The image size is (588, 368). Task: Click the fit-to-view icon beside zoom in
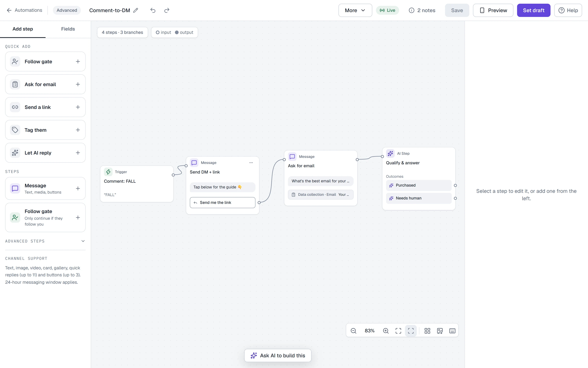[x=398, y=330]
